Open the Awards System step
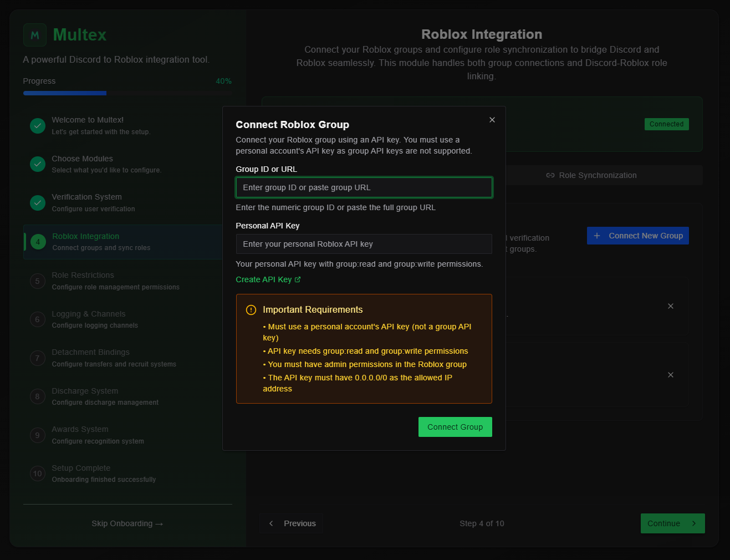The height and width of the screenshot is (560, 730). click(x=127, y=435)
